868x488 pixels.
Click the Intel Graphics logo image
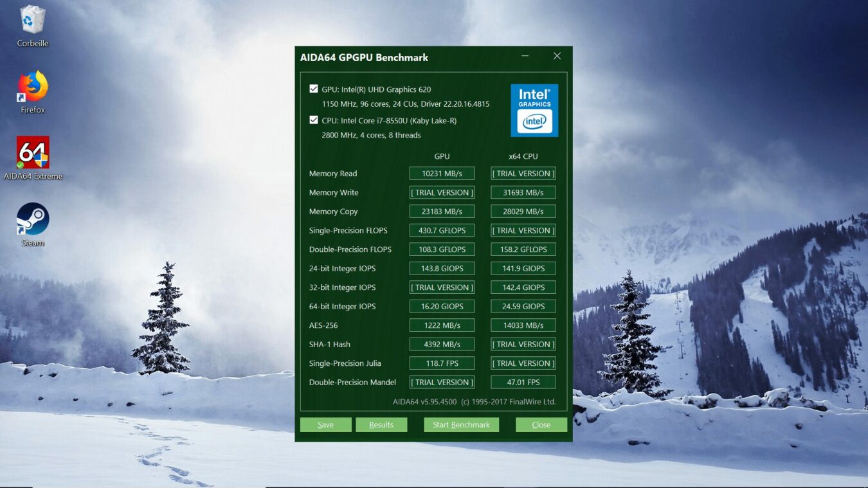pos(534,111)
